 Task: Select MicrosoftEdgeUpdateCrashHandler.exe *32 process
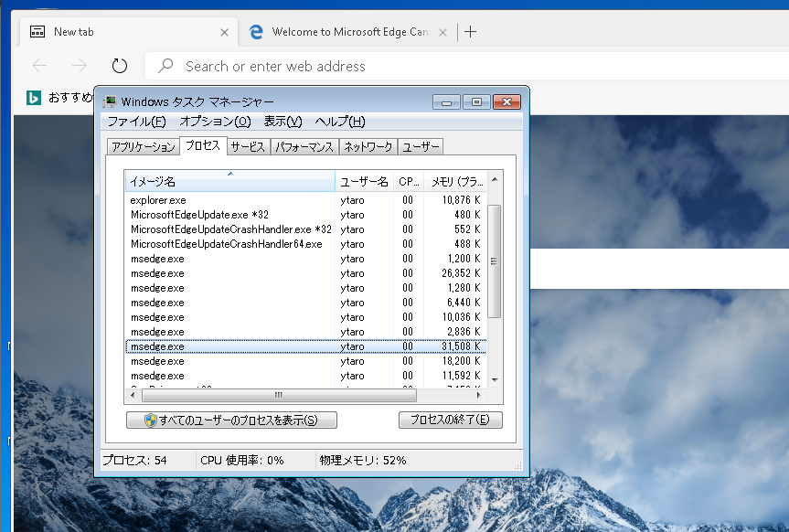(305, 229)
